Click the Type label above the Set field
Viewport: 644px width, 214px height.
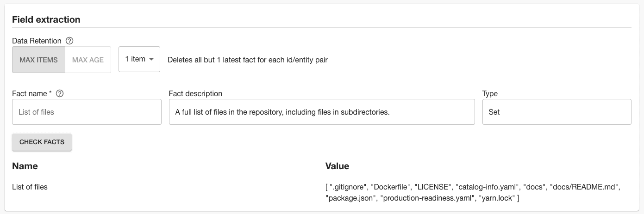point(490,93)
